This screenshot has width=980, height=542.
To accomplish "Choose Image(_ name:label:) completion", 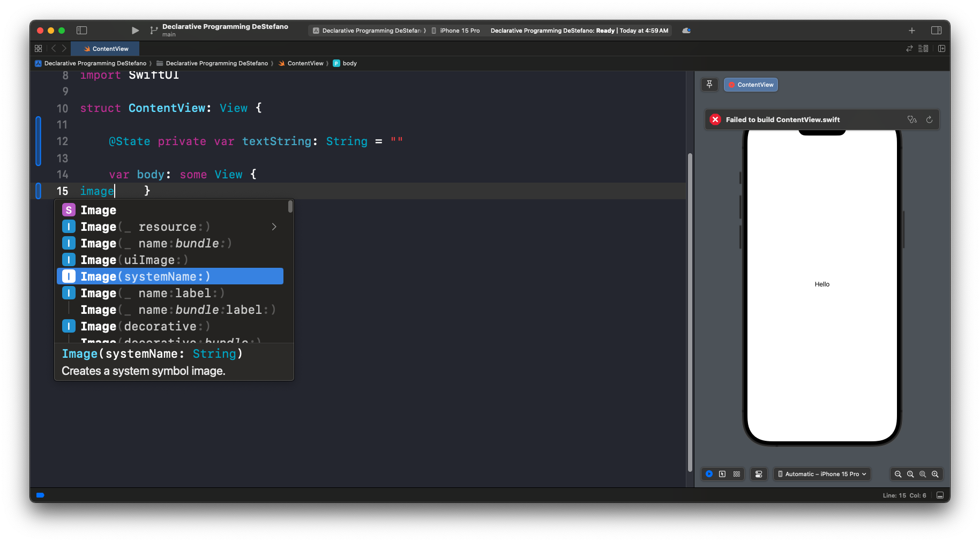I will 170,293.
